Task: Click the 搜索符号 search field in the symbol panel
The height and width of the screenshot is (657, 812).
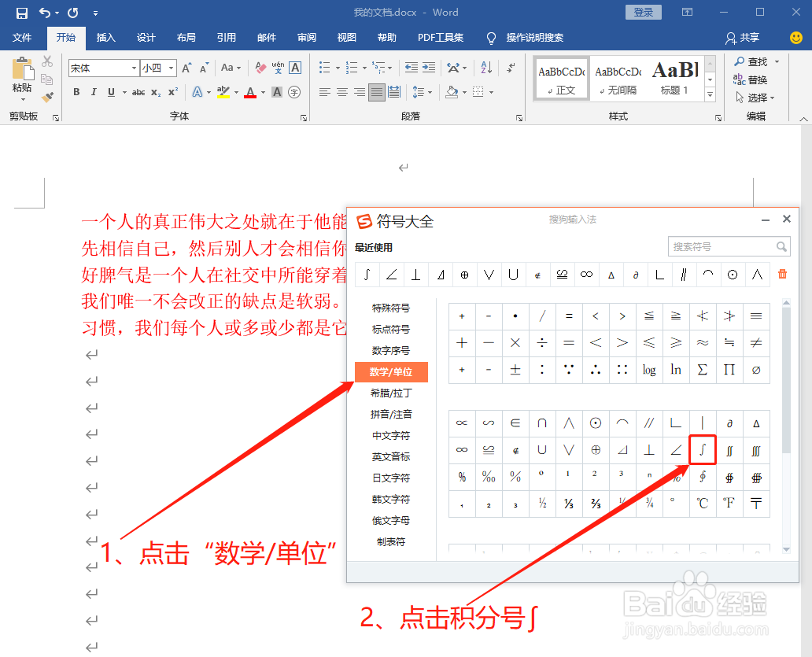Action: (724, 246)
